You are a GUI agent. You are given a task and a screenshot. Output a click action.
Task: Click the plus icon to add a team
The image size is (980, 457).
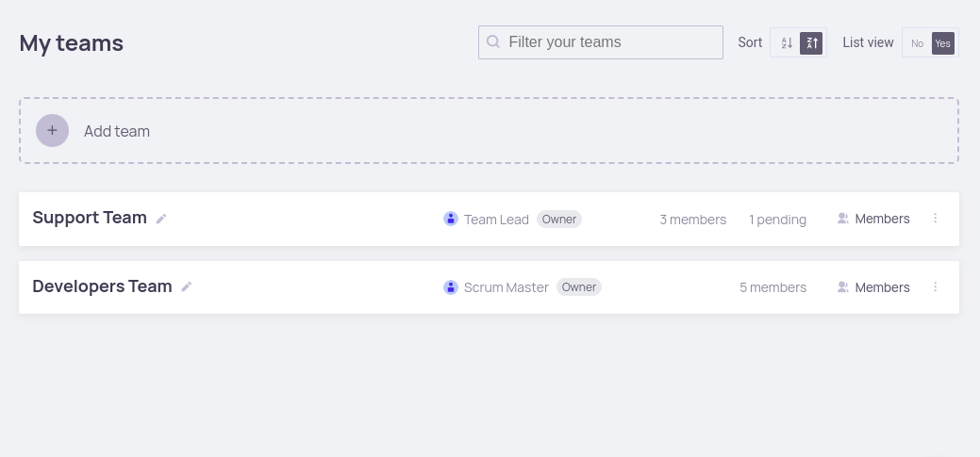point(52,131)
